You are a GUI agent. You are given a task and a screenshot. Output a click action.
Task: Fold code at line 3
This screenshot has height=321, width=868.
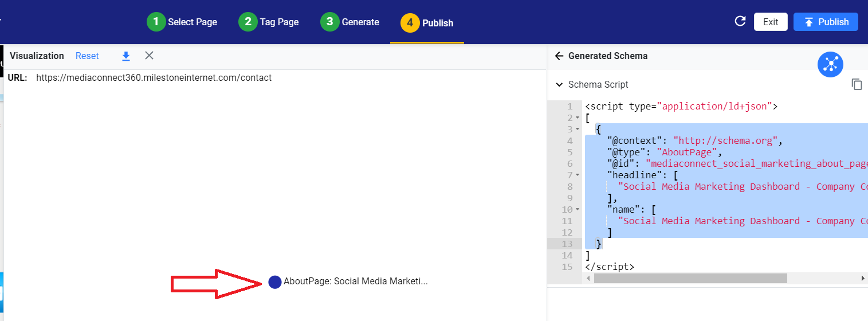[x=578, y=130]
